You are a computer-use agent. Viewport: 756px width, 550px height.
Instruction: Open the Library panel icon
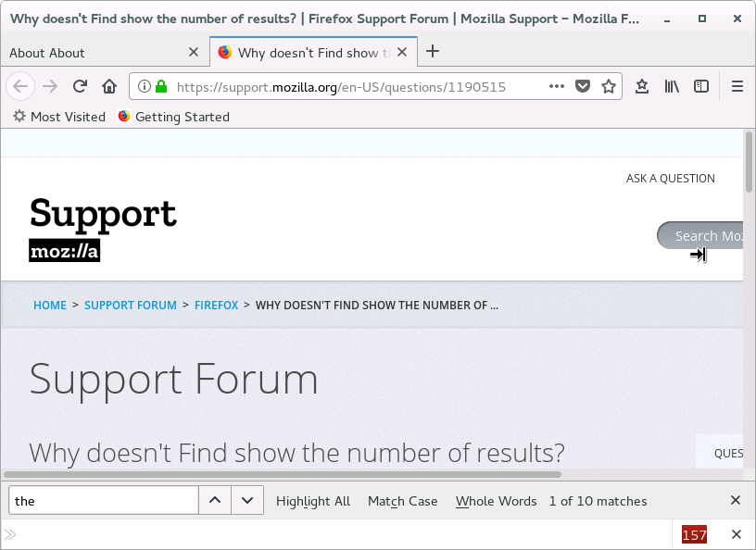pyautogui.click(x=672, y=86)
